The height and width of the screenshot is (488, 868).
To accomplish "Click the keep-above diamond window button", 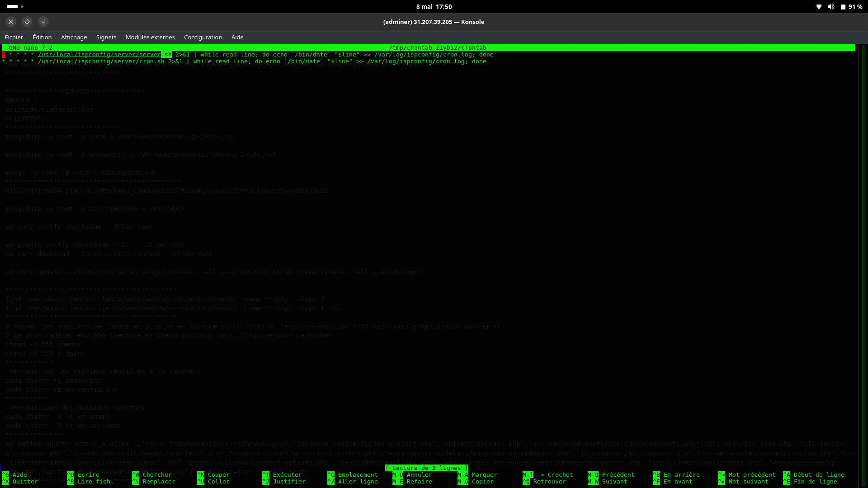I will click(x=27, y=22).
